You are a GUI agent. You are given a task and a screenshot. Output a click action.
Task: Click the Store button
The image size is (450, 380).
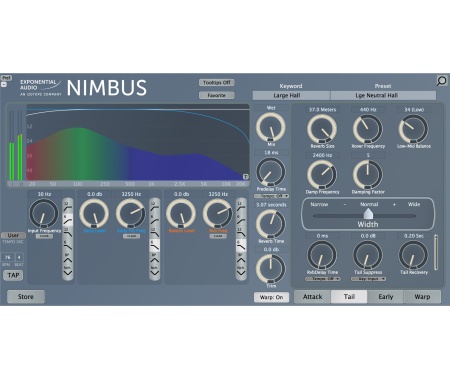point(26,296)
